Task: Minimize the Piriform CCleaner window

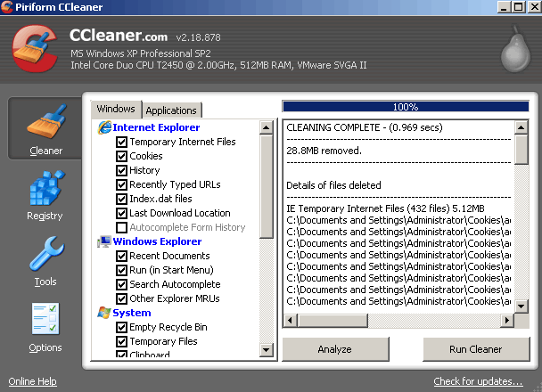Action: [504, 7]
